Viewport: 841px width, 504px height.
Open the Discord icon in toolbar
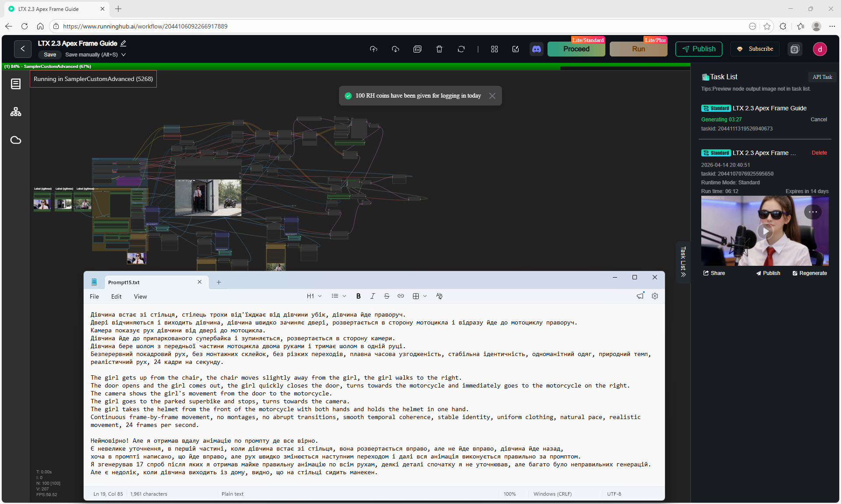click(x=537, y=49)
